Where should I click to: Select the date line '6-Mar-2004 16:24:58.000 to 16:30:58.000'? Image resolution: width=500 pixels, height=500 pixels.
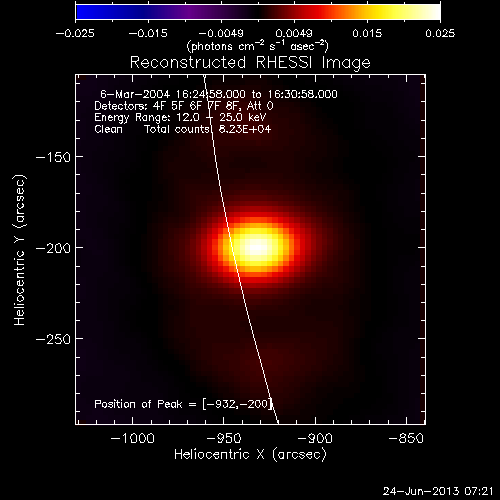click(219, 94)
